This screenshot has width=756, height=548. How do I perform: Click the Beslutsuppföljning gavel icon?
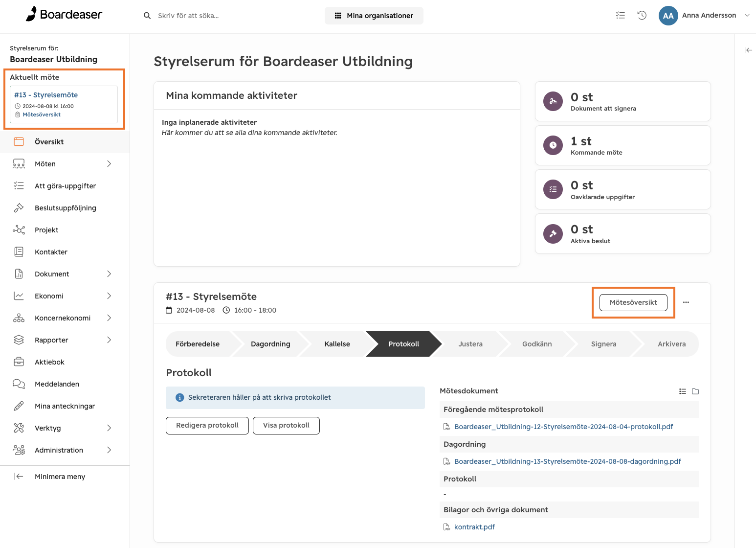[19, 208]
